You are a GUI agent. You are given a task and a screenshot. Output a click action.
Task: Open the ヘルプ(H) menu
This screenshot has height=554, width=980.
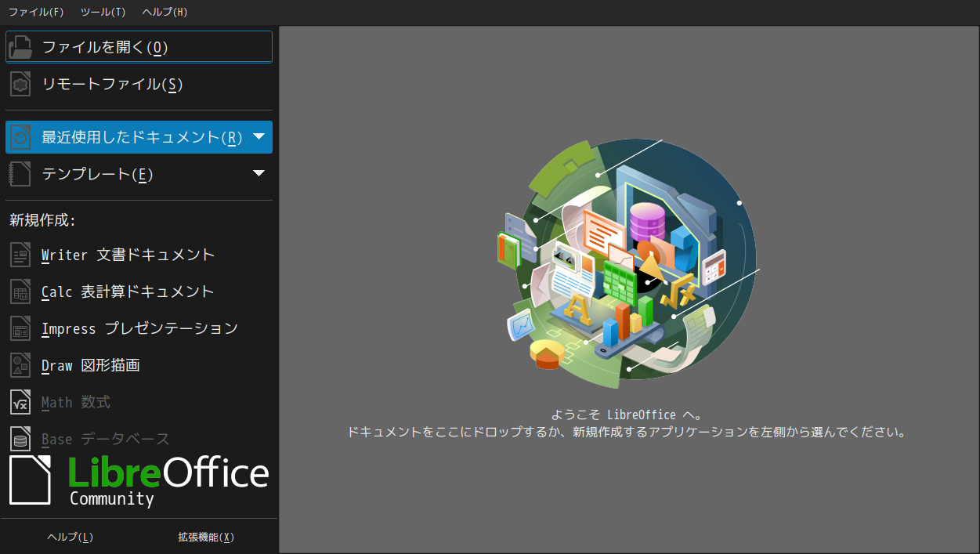point(165,12)
